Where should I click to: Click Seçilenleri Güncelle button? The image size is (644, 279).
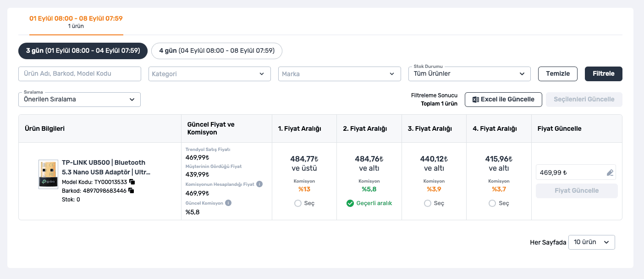[584, 100]
